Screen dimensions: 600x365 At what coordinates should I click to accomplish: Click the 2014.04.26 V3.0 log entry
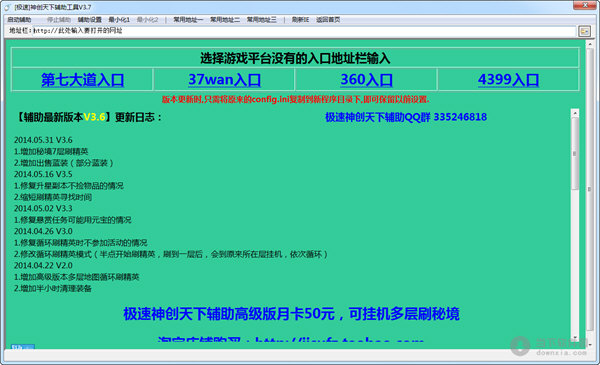pyautogui.click(x=43, y=231)
